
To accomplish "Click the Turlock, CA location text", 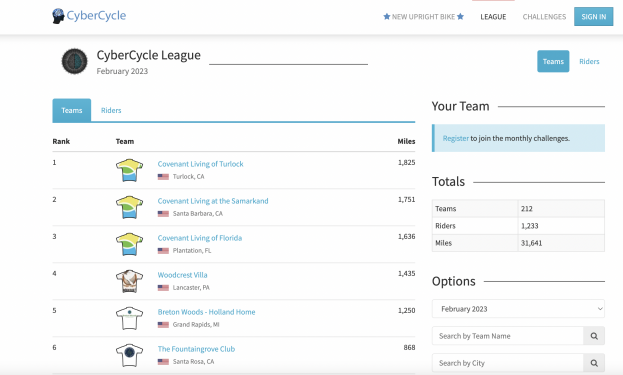I will pos(188,177).
